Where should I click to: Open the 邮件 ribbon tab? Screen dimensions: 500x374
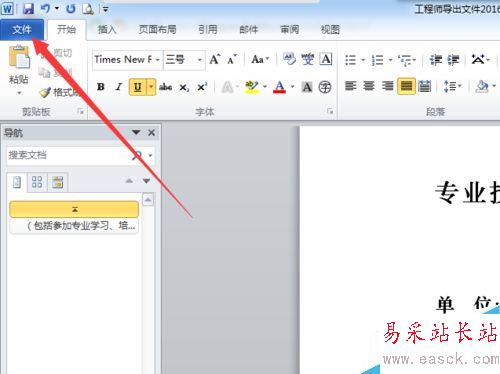[x=249, y=30]
